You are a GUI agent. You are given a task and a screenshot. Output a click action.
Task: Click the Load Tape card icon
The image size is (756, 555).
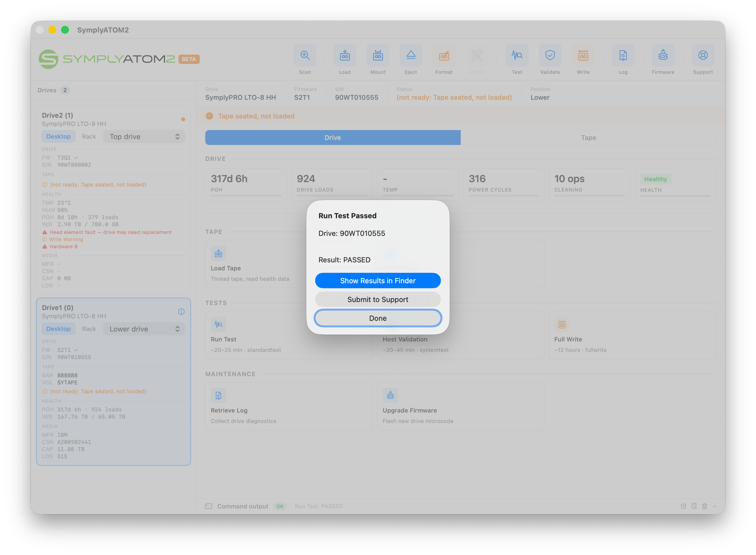pyautogui.click(x=218, y=253)
